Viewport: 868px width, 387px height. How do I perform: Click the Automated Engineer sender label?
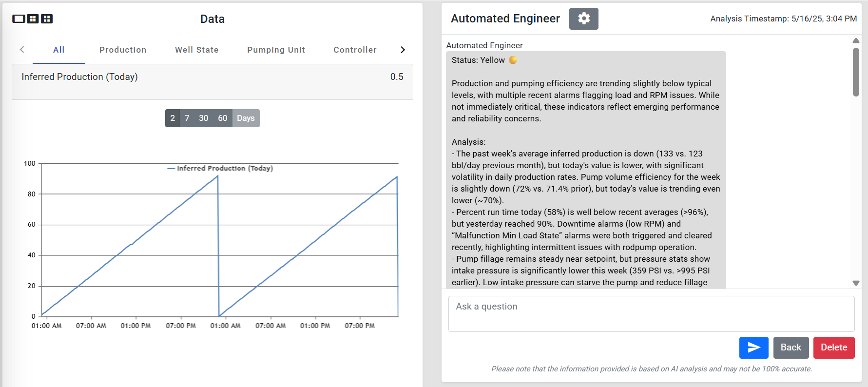484,45
